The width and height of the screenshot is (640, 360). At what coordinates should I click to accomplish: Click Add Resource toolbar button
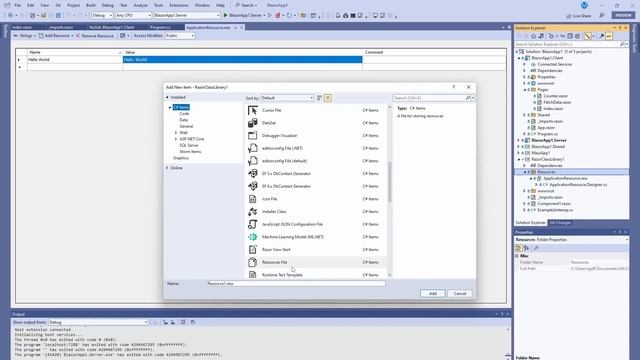[x=56, y=36]
